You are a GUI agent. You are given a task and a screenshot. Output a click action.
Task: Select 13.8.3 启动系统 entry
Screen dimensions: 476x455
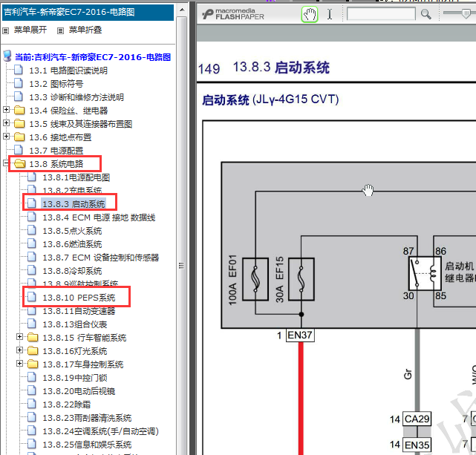click(74, 204)
